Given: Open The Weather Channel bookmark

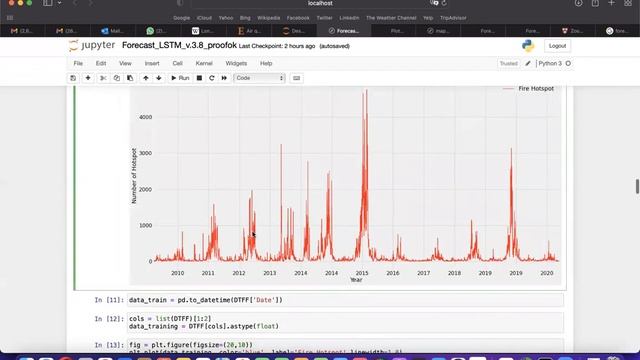Looking at the screenshot, I should 391,18.
